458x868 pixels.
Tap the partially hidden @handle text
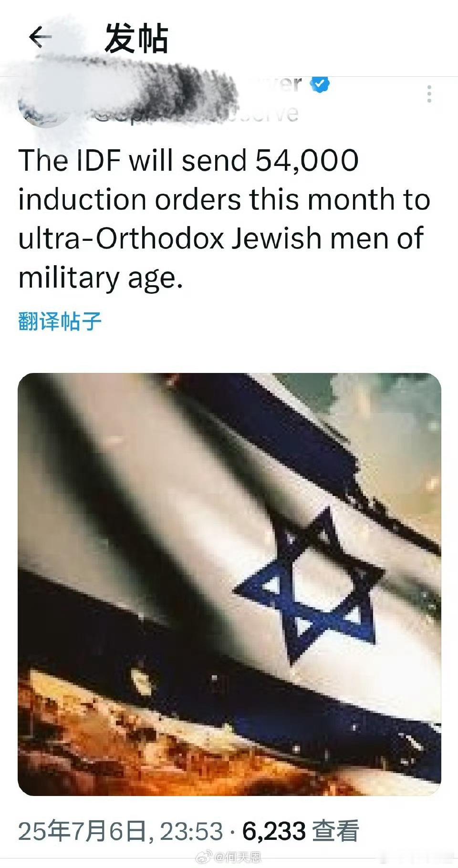point(196,114)
